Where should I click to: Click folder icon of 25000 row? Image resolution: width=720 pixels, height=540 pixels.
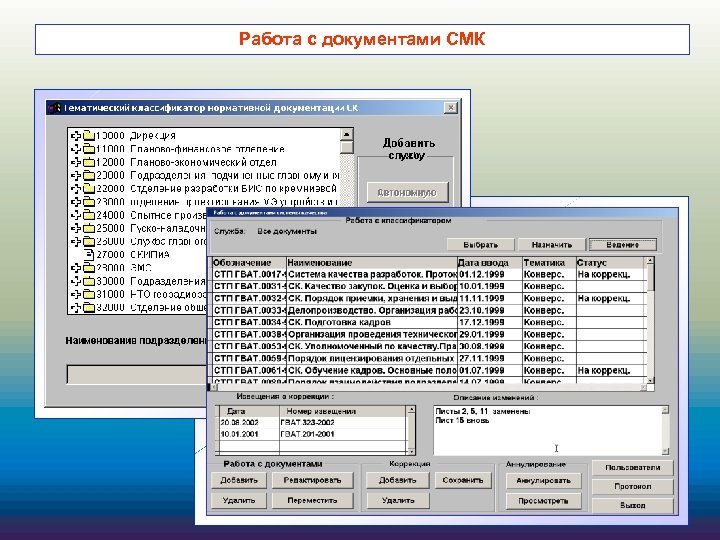(89, 229)
